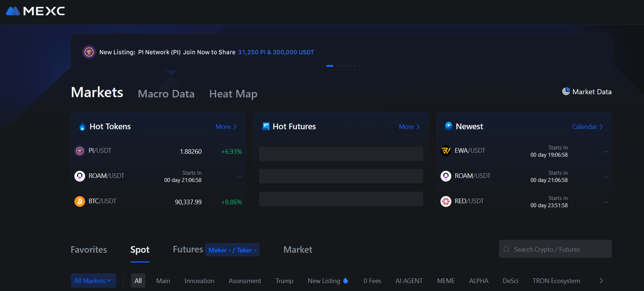Image resolution: width=644 pixels, height=291 pixels.
Task: Select the DeSci category filter
Action: [511, 281]
